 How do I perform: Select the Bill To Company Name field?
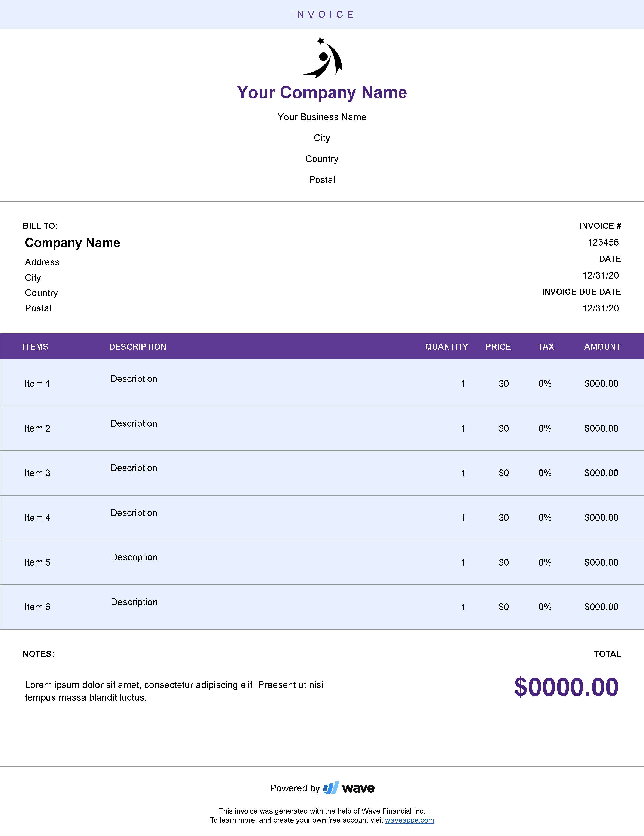72,243
